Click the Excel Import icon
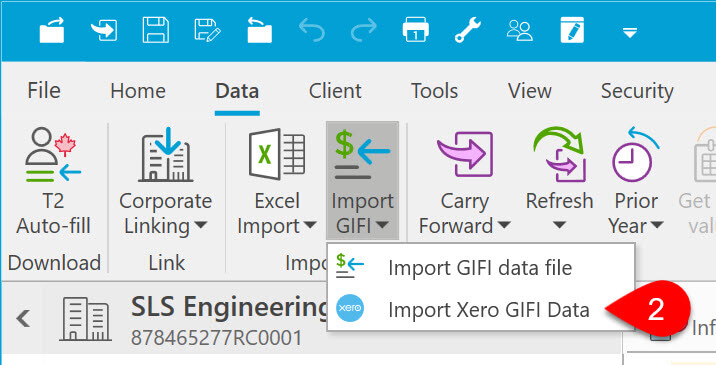The image size is (716, 365). (277, 154)
